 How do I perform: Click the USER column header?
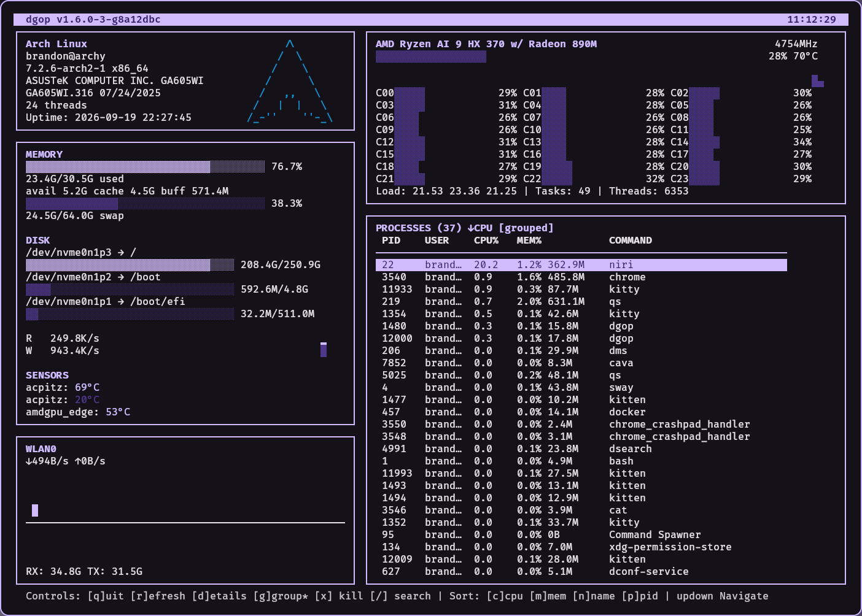point(437,240)
